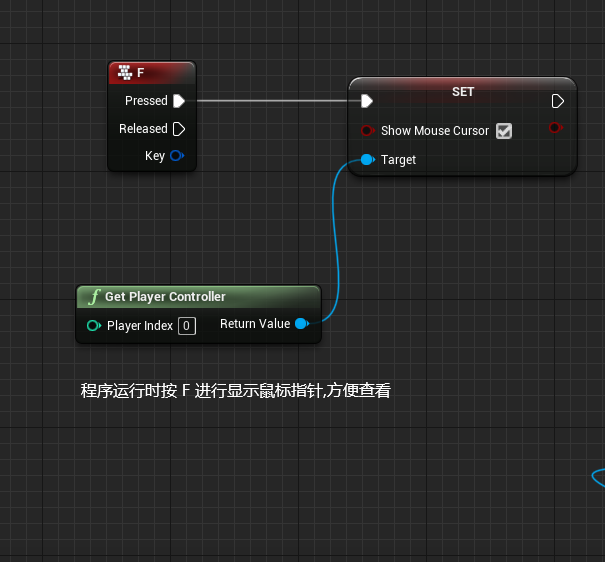
Task: Click the function icon on Get Player Controller
Action: coord(95,297)
